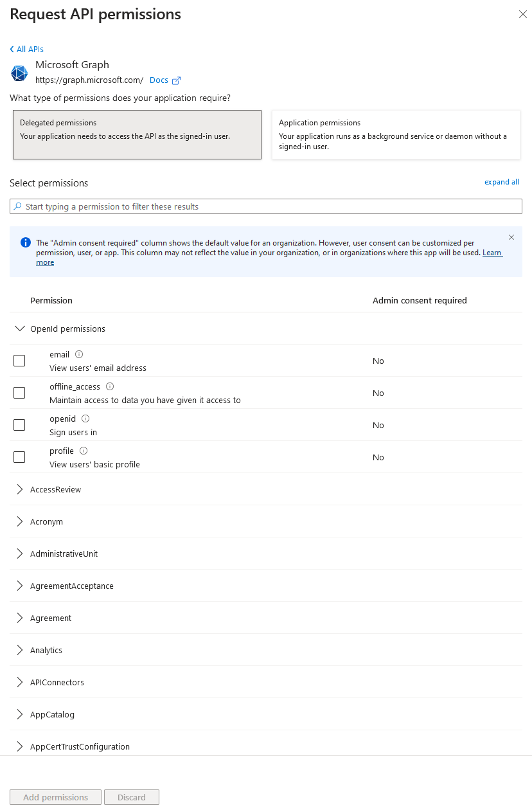Screen dimensions: 532x810
Task: Close the Request API permissions panel
Action: [x=522, y=15]
